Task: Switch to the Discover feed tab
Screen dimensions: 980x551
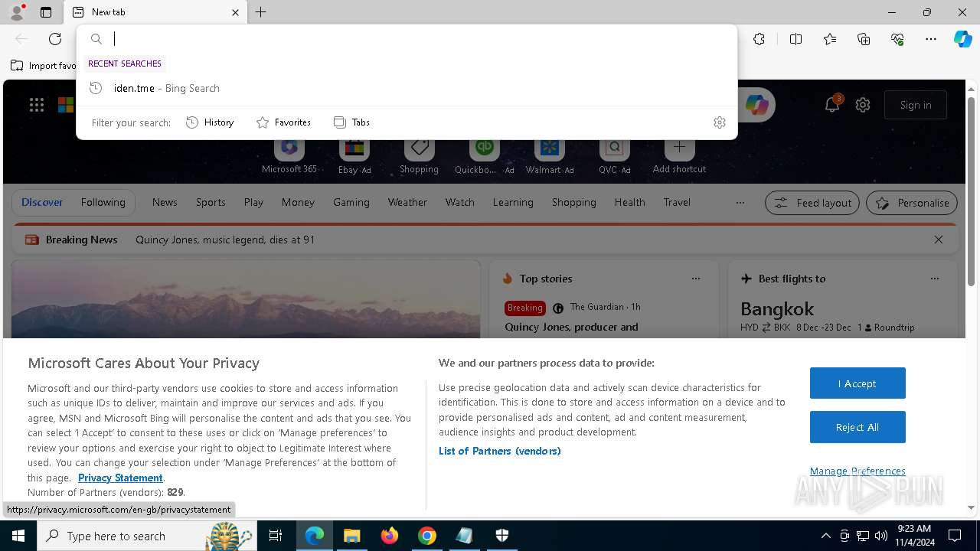Action: click(42, 202)
